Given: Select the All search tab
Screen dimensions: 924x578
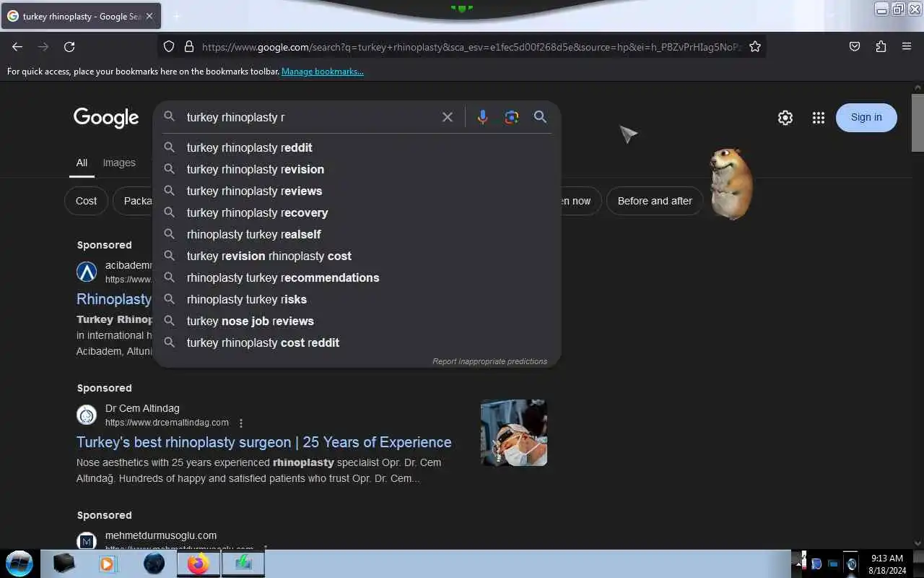Looking at the screenshot, I should (82, 163).
